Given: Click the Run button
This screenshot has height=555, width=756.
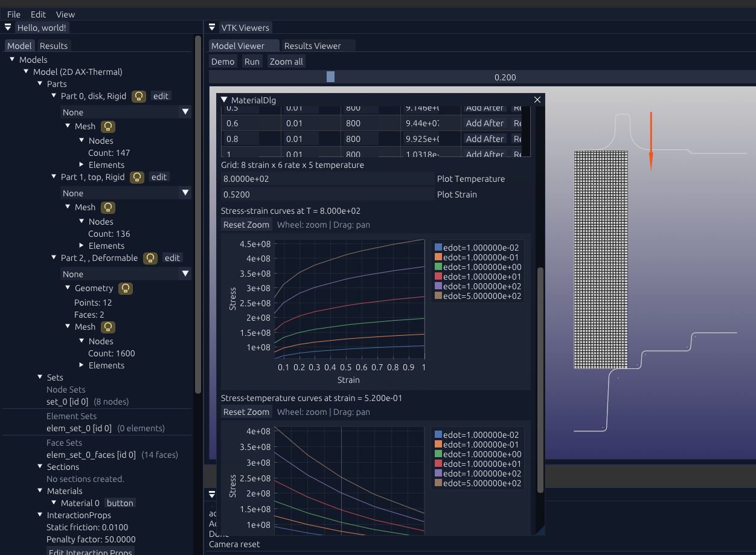Looking at the screenshot, I should tap(252, 62).
